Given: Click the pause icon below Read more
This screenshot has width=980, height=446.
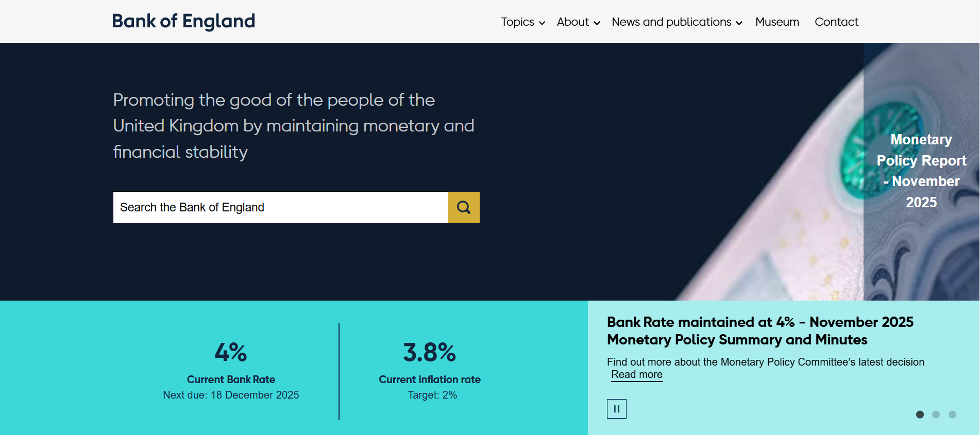Looking at the screenshot, I should tap(616, 408).
